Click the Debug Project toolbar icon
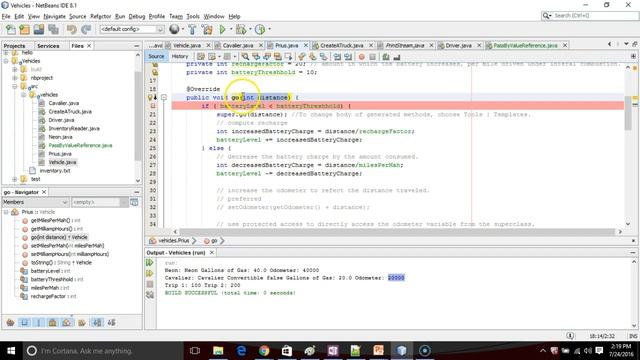640x360 pixels. click(241, 29)
